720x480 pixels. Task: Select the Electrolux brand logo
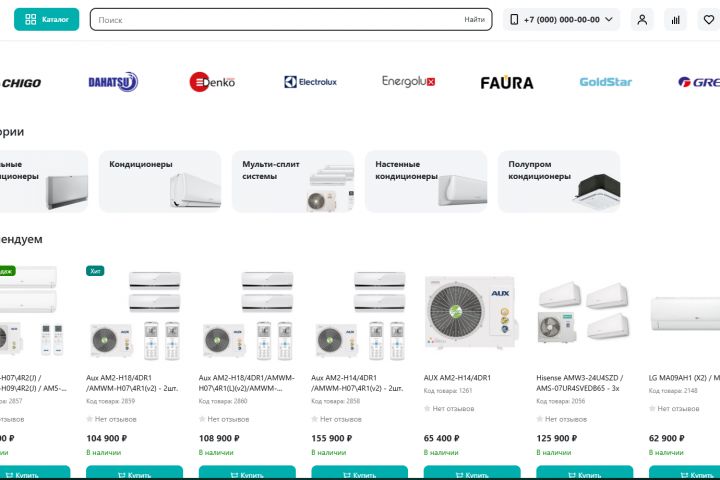pos(310,82)
